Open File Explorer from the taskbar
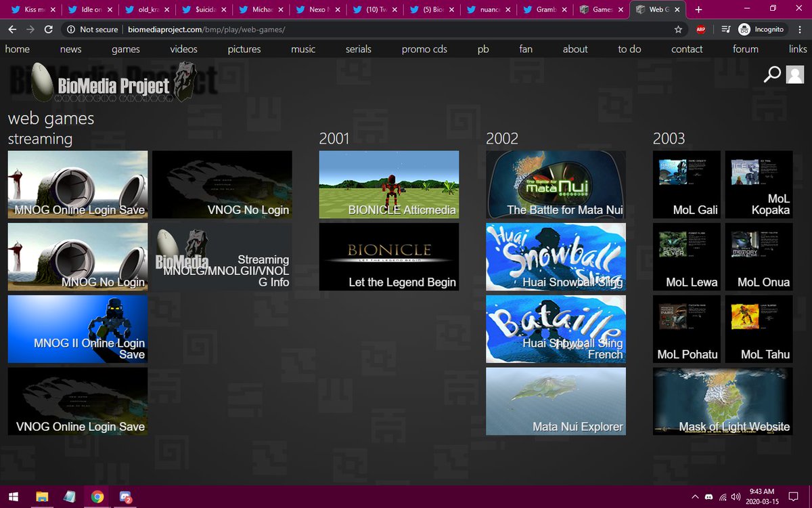 (x=42, y=496)
